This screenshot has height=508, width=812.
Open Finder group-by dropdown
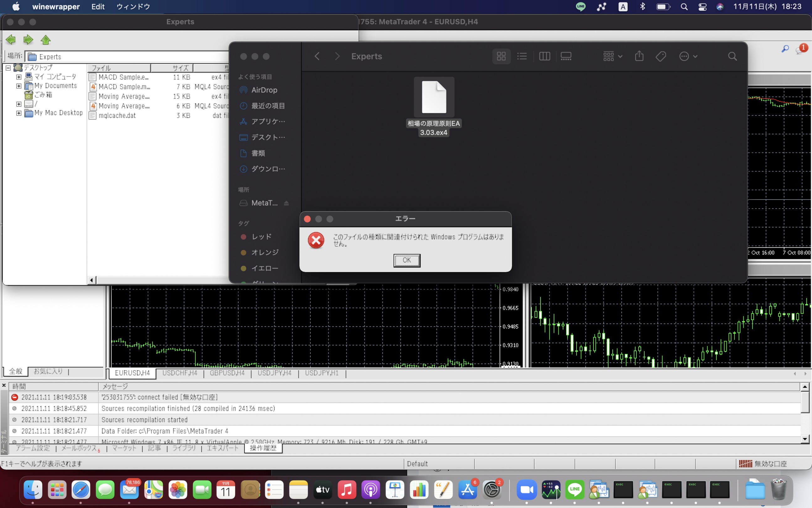click(613, 56)
